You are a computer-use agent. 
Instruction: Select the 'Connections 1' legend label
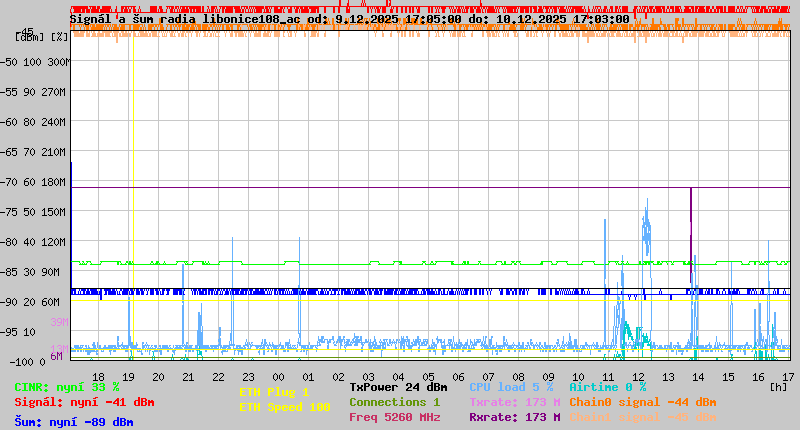(x=394, y=402)
